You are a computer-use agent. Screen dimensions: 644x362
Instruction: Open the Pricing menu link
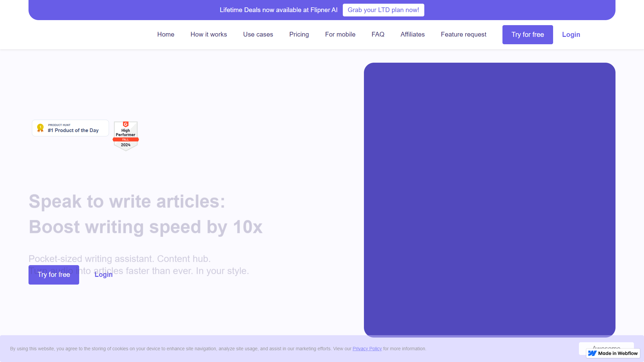(x=299, y=35)
